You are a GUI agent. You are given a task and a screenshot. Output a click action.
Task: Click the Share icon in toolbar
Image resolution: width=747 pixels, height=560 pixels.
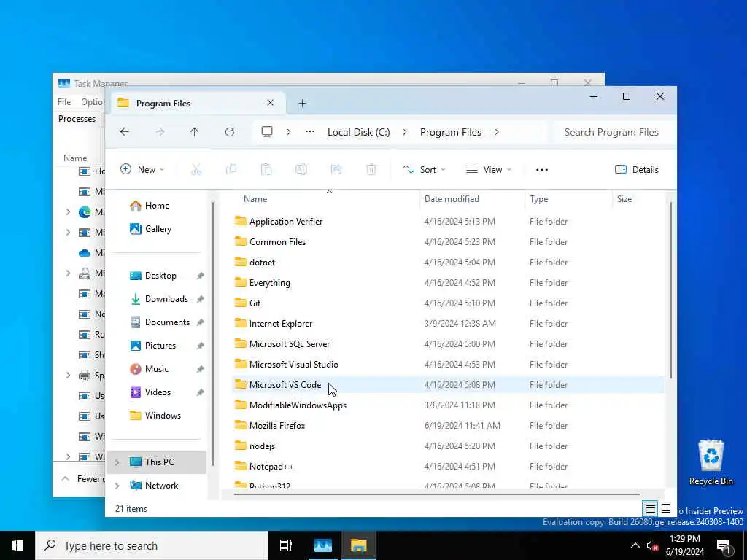pyautogui.click(x=336, y=169)
